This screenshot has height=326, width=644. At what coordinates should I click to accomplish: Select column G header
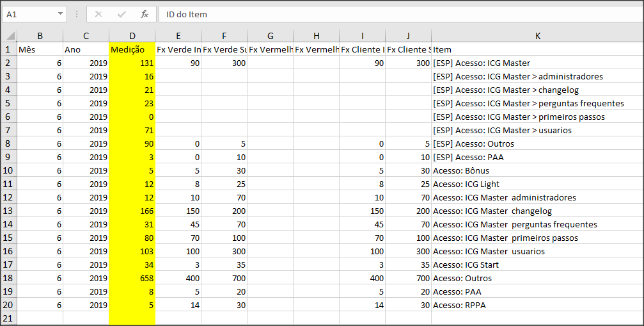pyautogui.click(x=271, y=36)
